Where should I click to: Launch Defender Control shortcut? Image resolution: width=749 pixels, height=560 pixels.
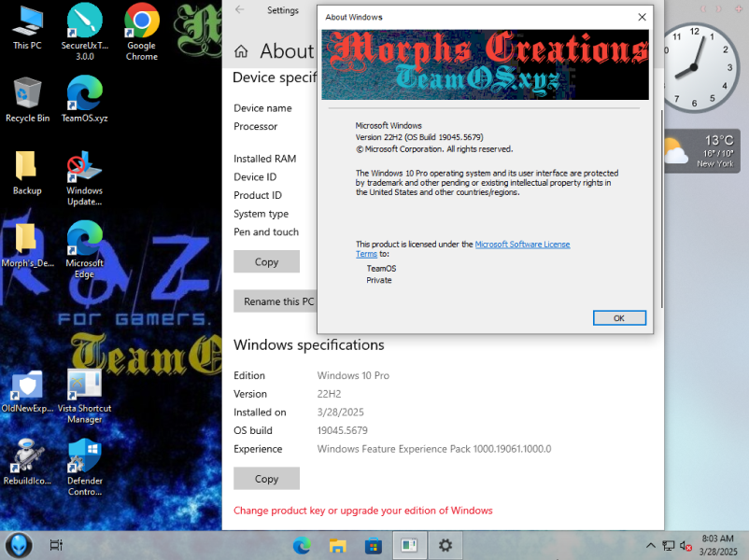[x=85, y=468]
